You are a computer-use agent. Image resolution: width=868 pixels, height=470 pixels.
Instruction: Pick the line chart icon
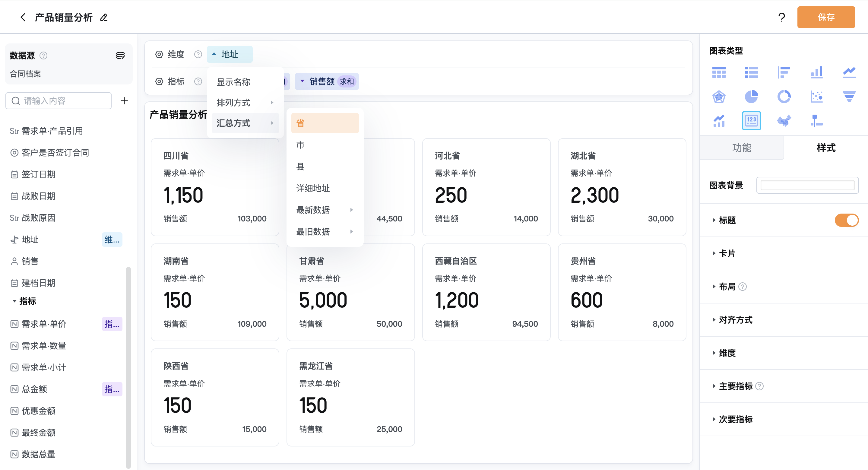(x=849, y=72)
